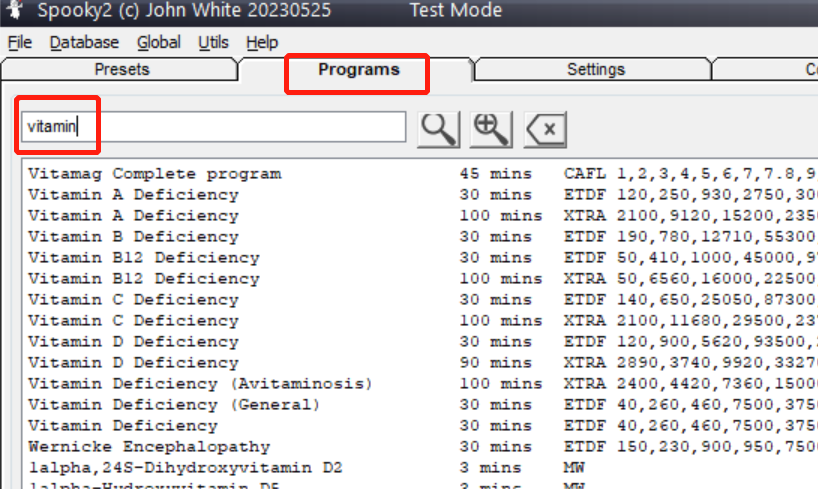Screen dimensions: 818x489
Task: Select Vitamin Deficiency (Avitaminosis) program
Action: click(200, 384)
